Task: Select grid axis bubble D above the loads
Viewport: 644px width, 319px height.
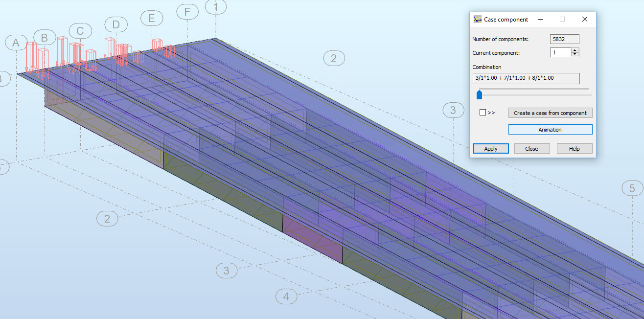Action: point(116,24)
